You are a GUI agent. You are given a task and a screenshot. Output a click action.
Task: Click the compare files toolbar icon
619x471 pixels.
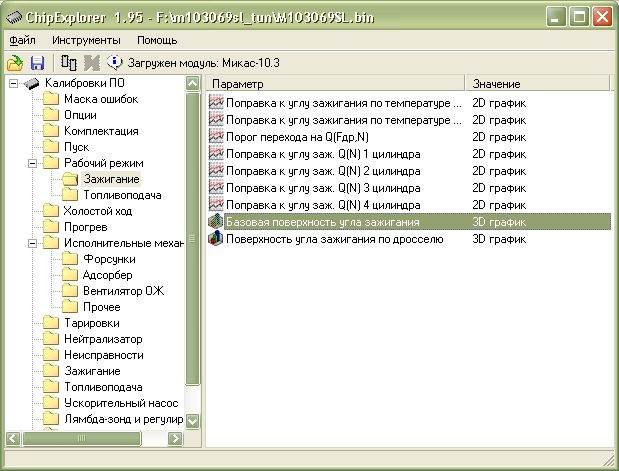[x=69, y=62]
